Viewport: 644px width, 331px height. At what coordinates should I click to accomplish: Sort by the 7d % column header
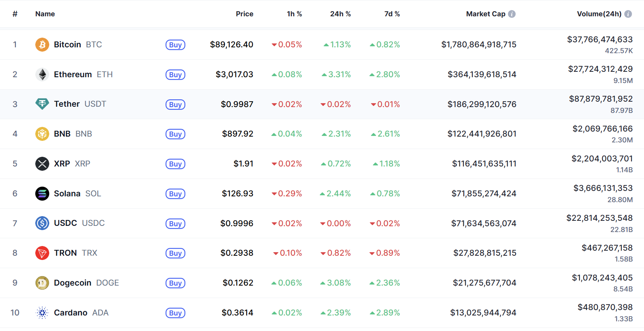392,14
